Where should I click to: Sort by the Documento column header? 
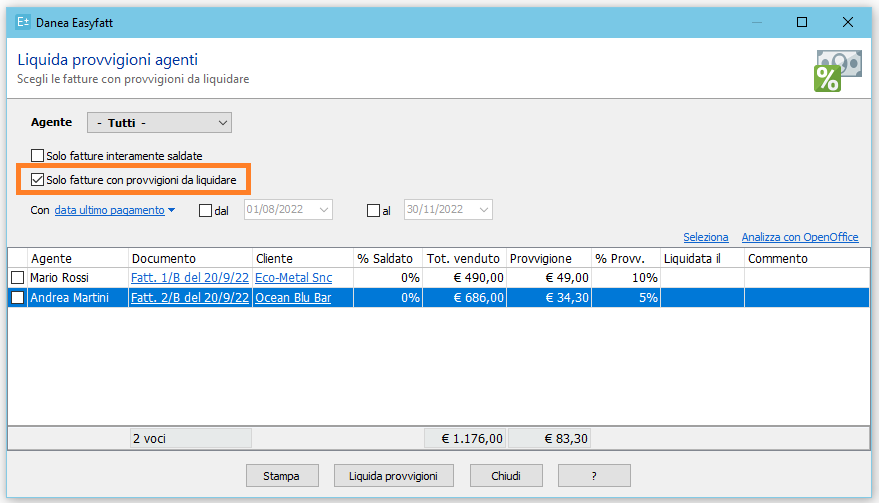tap(191, 258)
